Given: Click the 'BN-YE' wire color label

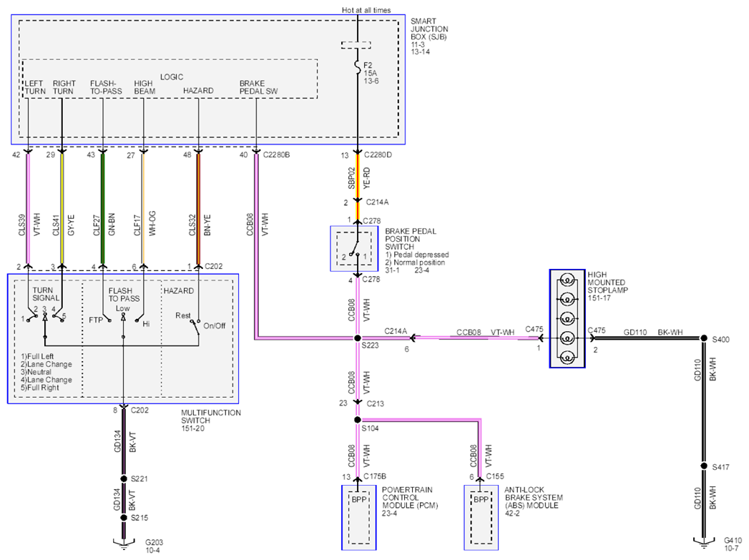Looking at the screenshot, I should (x=207, y=225).
